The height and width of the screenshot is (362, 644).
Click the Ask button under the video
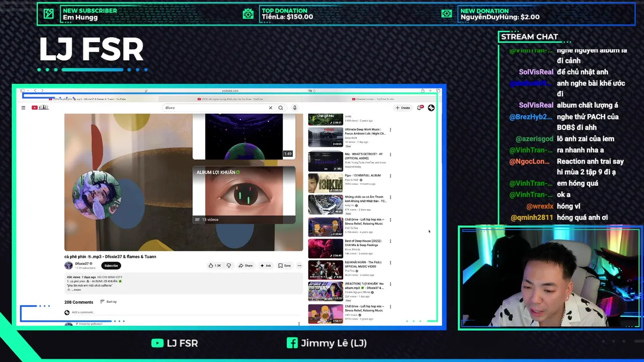tap(266, 265)
